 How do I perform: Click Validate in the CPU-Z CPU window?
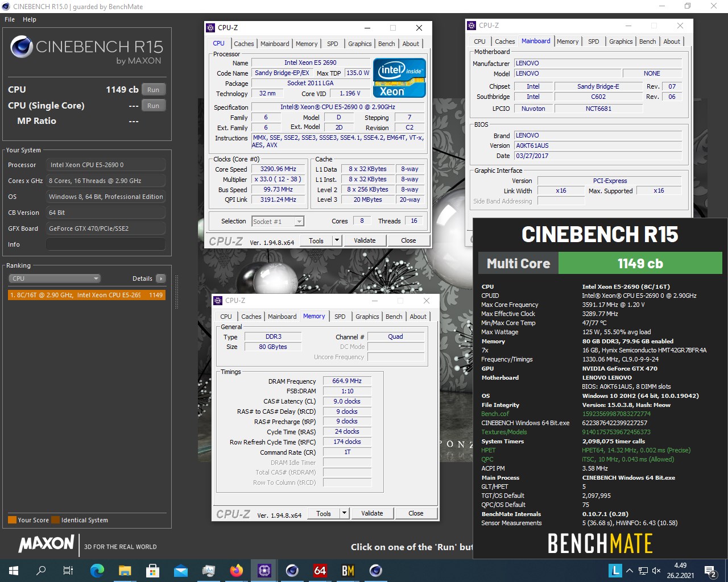click(x=365, y=240)
